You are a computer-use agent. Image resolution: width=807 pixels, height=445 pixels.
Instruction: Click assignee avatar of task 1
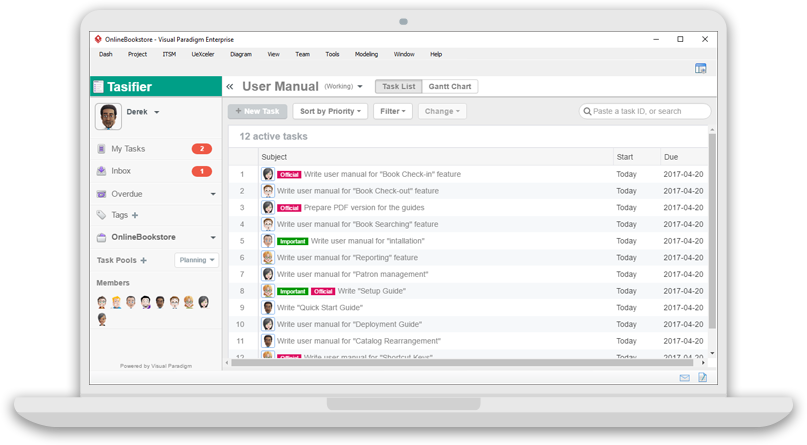pyautogui.click(x=268, y=174)
